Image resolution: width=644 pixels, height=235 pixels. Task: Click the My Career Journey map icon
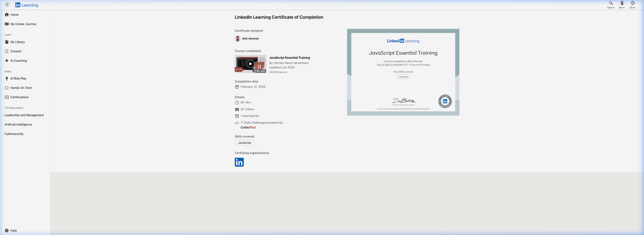tap(7, 24)
